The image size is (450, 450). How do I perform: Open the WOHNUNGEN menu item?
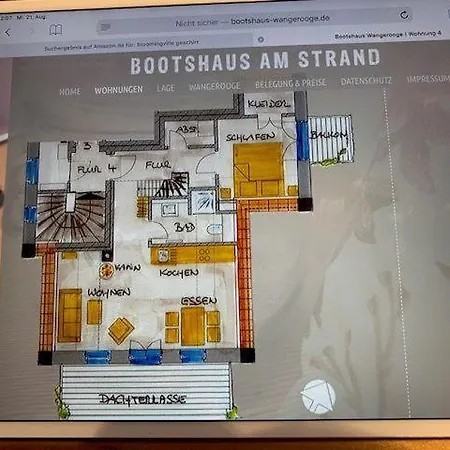point(119,90)
